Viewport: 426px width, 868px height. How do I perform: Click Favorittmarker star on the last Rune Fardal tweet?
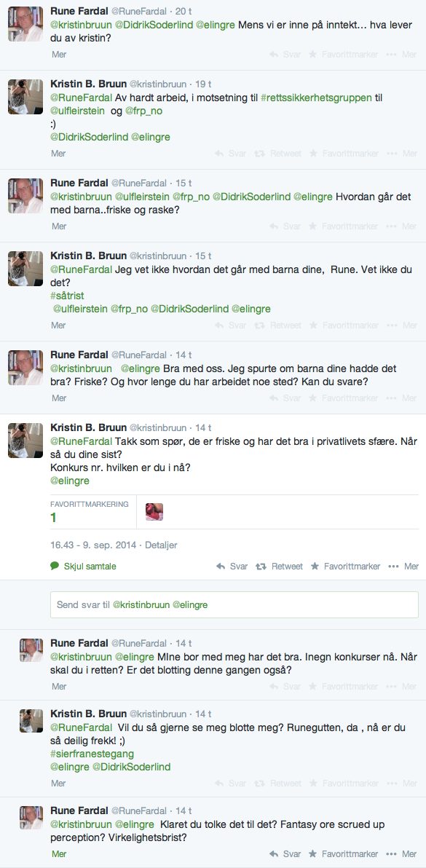tap(343, 854)
